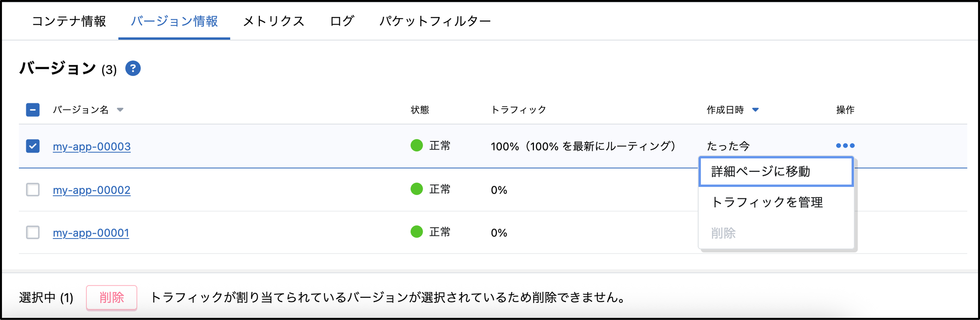
Task: Open the three-dot actions menu for my-app-00003
Action: [845, 145]
